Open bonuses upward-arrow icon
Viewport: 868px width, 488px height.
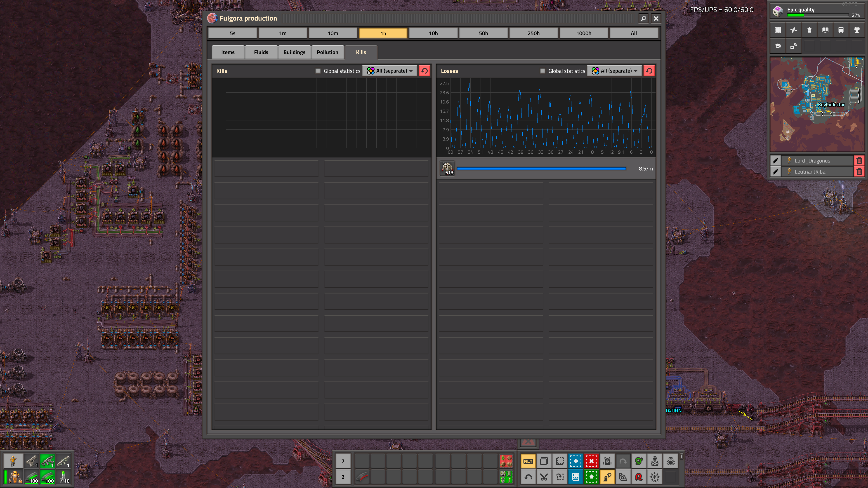[x=809, y=30]
